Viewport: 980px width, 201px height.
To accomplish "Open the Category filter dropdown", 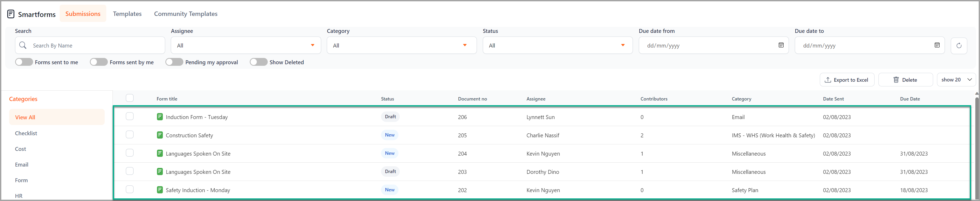I will click(x=402, y=45).
